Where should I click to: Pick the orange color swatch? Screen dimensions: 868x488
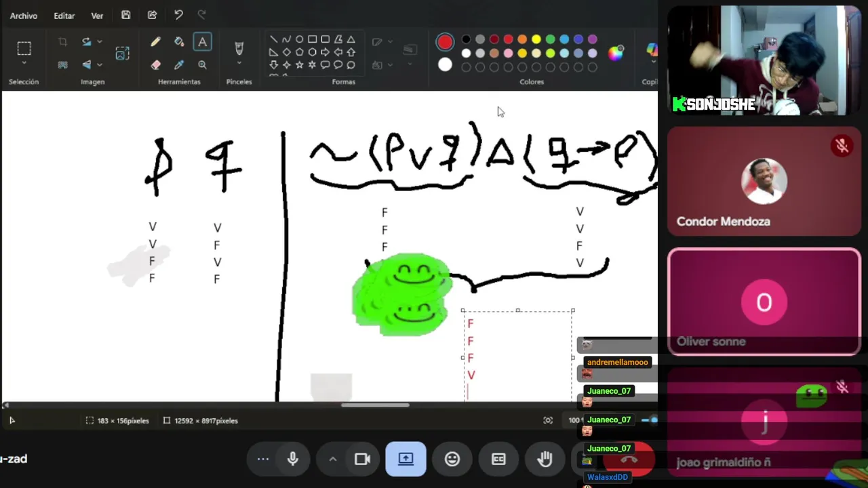[x=522, y=39]
